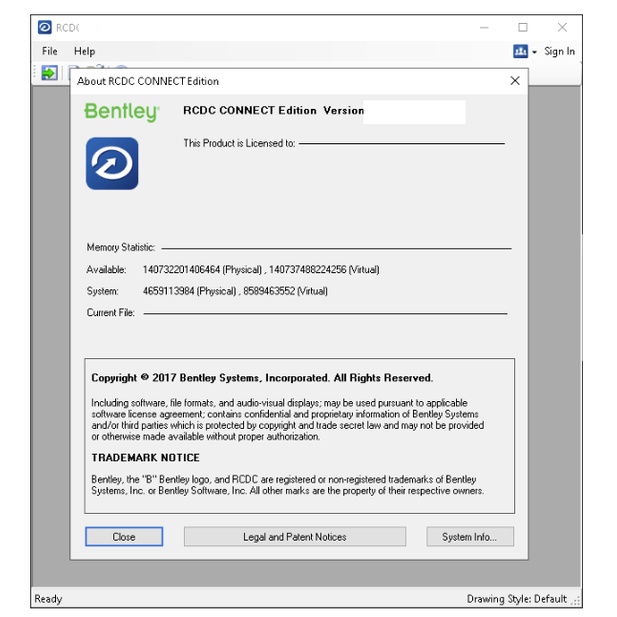Click the toolbar drag handle grip
Viewport: 617px width, 617px height.
[x=37, y=72]
